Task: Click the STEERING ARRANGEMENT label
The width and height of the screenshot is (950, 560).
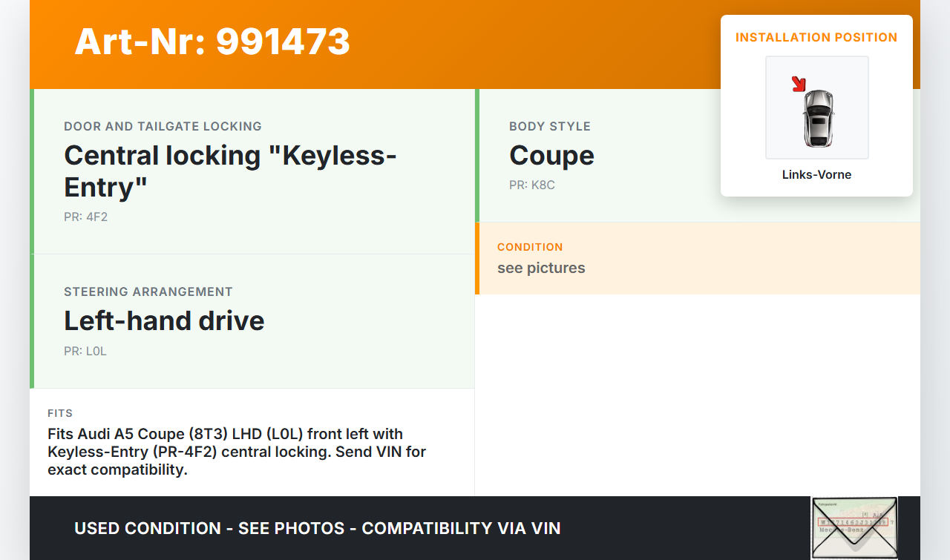Action: tap(148, 292)
